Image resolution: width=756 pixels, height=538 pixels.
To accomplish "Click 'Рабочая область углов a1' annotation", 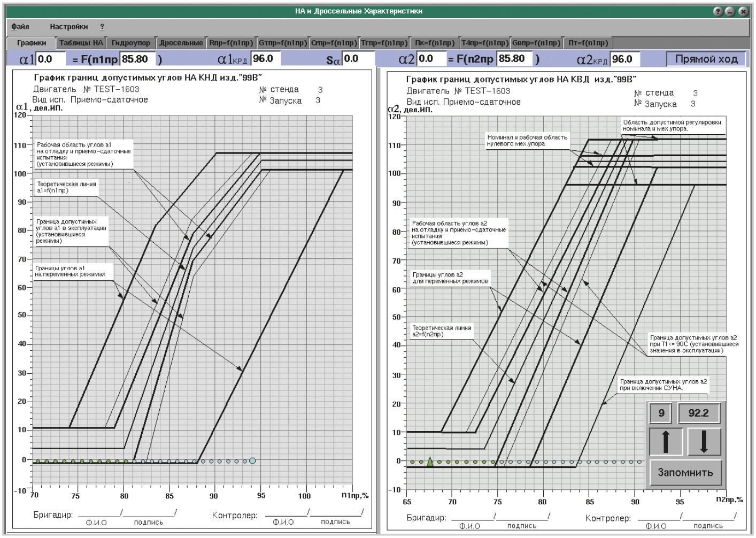I will [x=84, y=155].
